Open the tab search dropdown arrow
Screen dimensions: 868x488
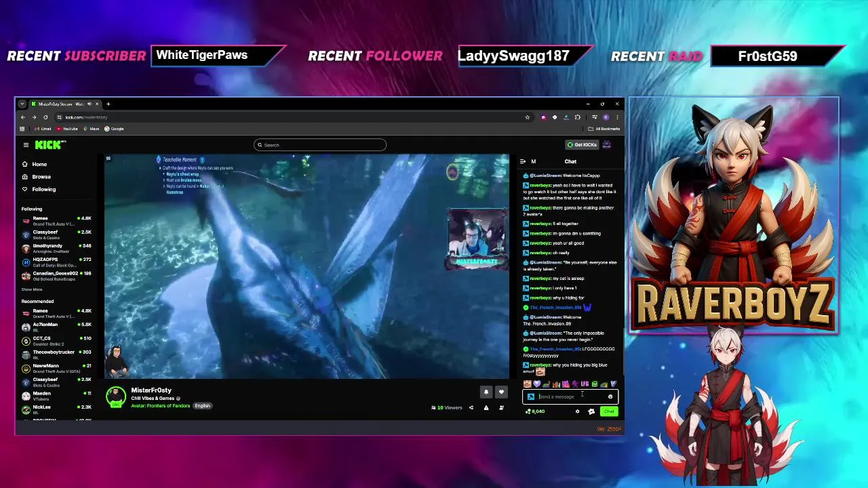tap(22, 104)
